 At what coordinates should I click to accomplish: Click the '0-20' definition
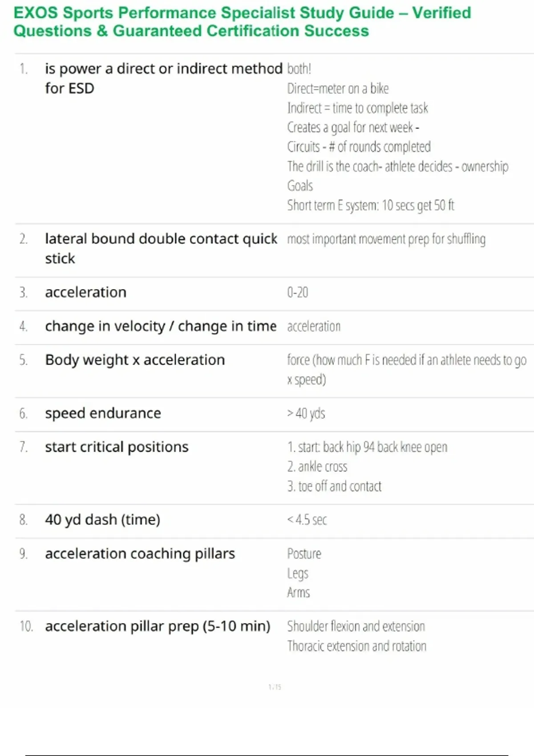pos(298,292)
